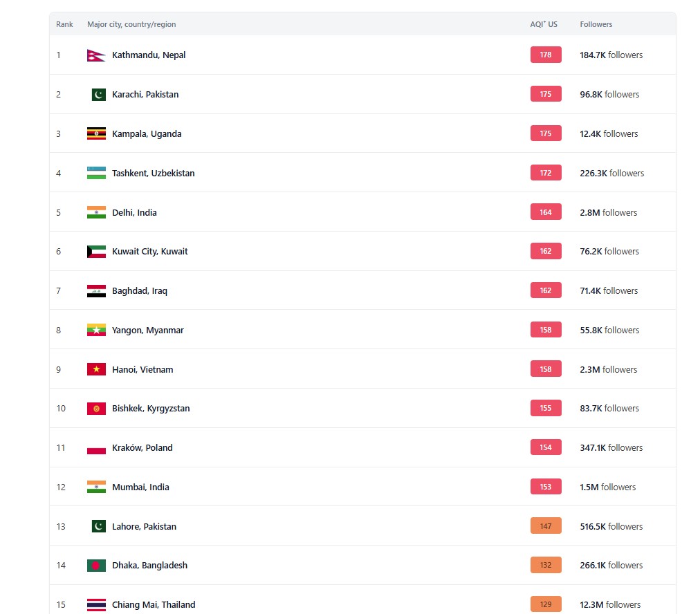700x614 pixels.
Task: Click the Uganda flag next to Kampala
Action: [x=96, y=134]
